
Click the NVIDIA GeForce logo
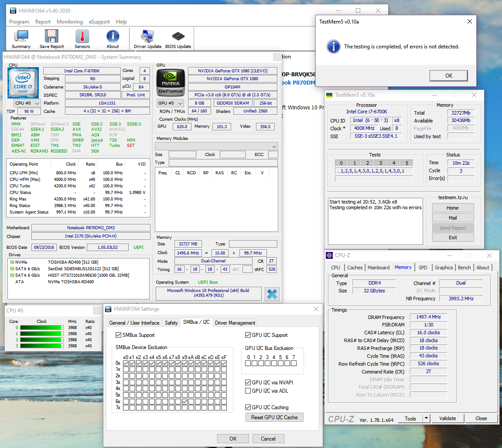pos(171,82)
